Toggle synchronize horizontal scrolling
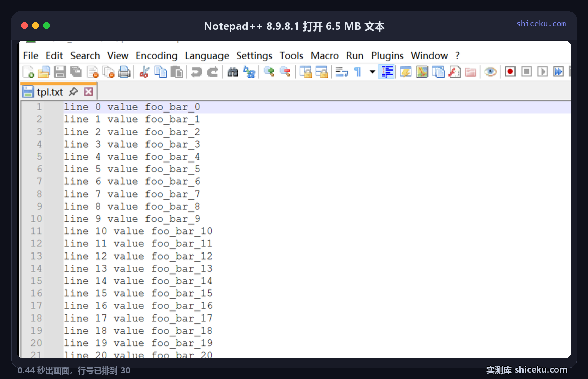The height and width of the screenshot is (379, 588). [x=321, y=71]
